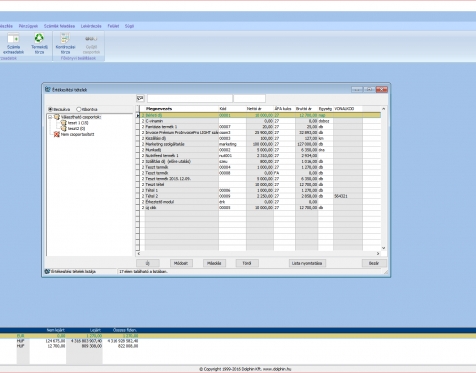Select the Nem csoportosított tree item
Viewport: 476px width, 373px height.
(77, 134)
